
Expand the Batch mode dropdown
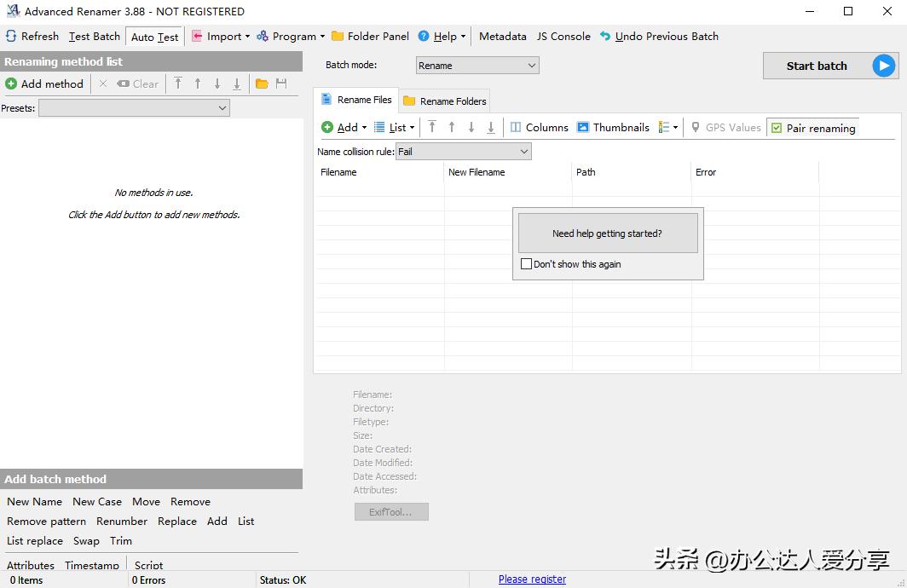[477, 66]
